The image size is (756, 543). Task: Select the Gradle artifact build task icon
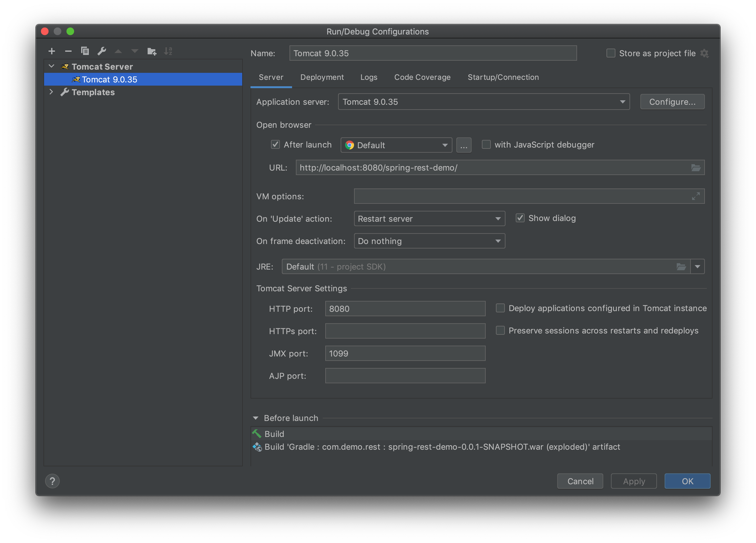pyautogui.click(x=257, y=447)
